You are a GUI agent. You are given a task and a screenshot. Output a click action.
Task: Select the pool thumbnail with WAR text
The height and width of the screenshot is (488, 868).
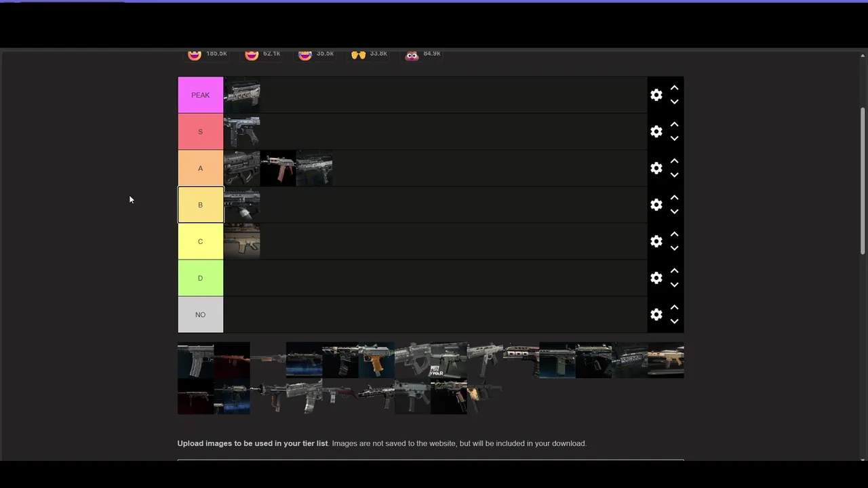point(449,360)
